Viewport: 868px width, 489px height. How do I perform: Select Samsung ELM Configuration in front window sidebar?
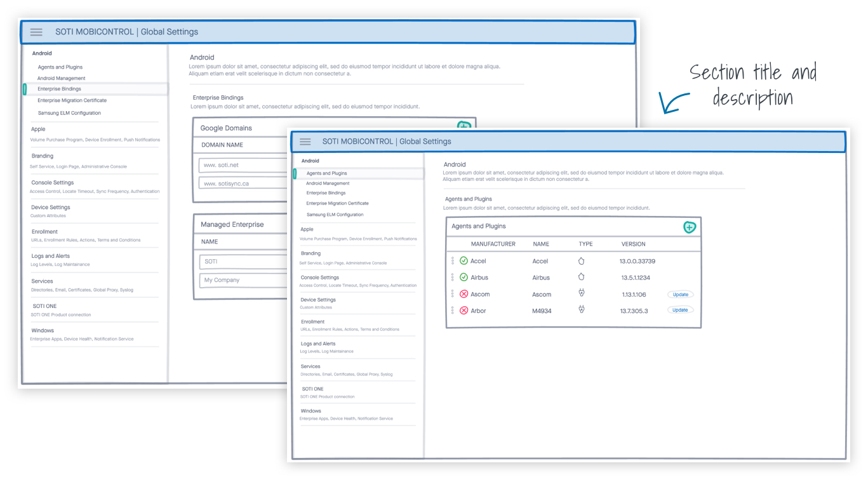click(x=335, y=215)
